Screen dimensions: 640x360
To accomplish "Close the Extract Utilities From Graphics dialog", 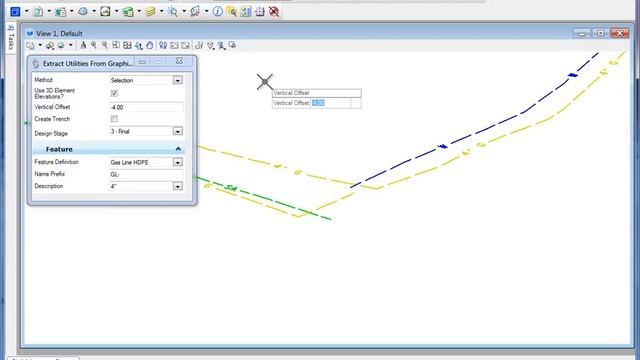I will 179,61.
